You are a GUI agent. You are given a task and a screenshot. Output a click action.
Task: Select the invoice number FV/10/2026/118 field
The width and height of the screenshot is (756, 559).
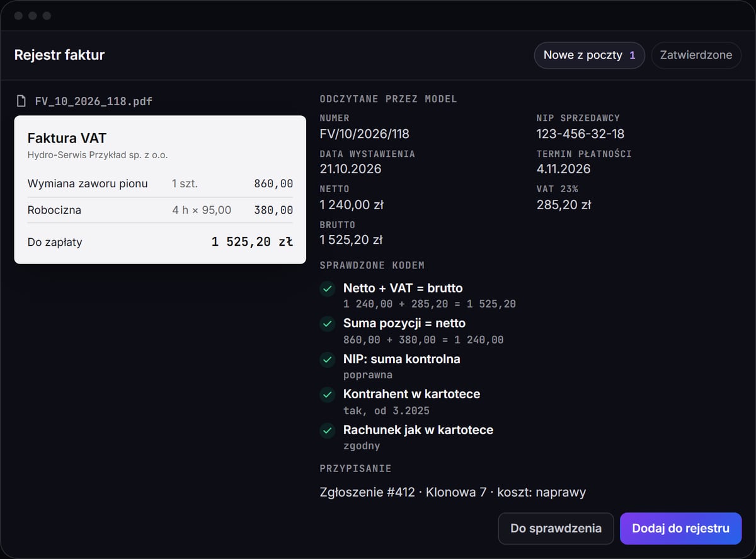[x=365, y=134]
